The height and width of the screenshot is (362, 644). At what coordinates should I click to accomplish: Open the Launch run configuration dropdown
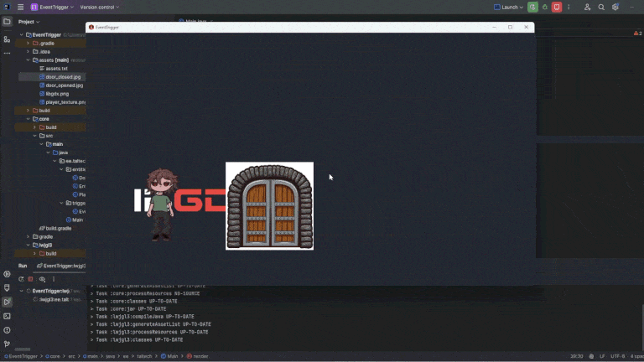point(509,7)
